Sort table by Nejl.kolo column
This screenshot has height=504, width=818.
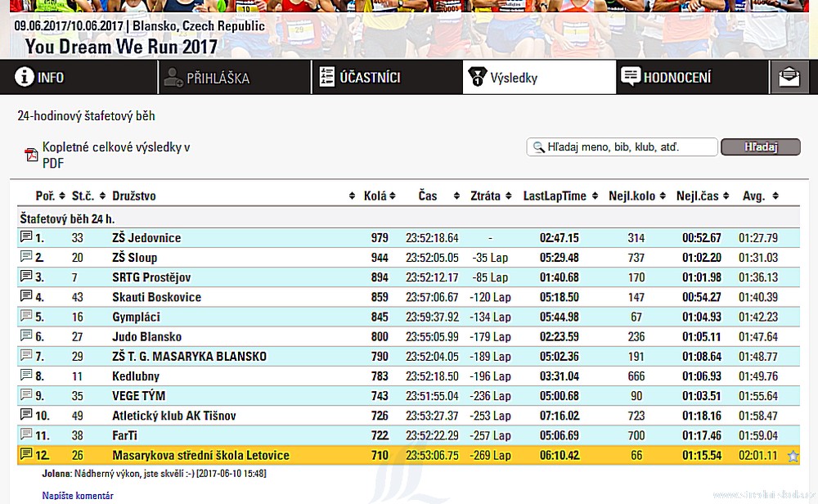[637, 196]
